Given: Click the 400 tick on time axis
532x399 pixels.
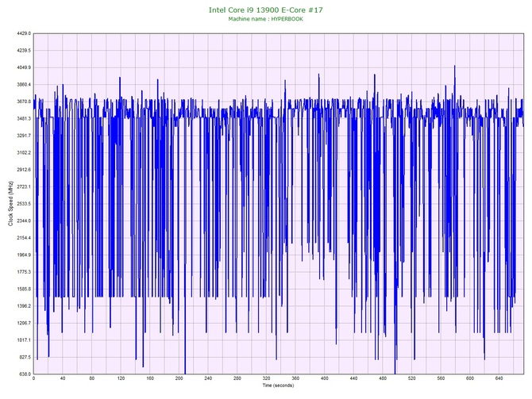Looking at the screenshot, I should [324, 378].
